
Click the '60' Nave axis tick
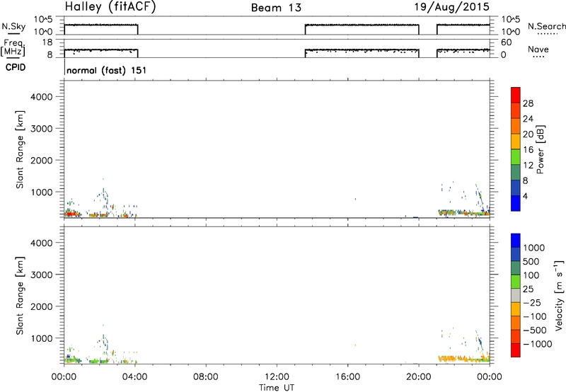point(506,42)
